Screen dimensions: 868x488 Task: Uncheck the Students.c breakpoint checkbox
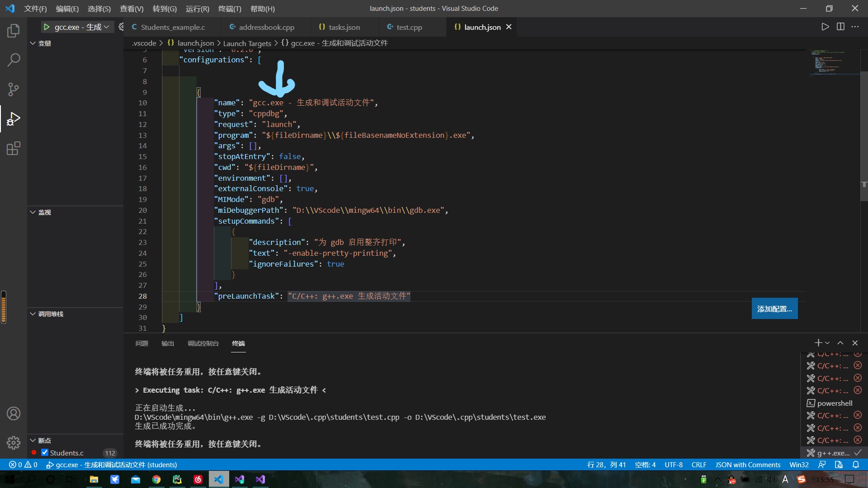[x=45, y=452]
